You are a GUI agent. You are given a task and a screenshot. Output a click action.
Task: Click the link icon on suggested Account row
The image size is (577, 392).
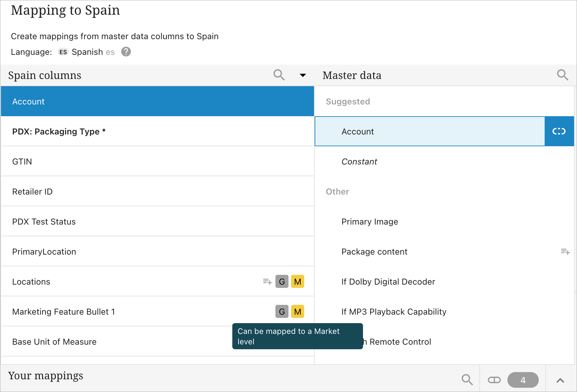pyautogui.click(x=559, y=132)
